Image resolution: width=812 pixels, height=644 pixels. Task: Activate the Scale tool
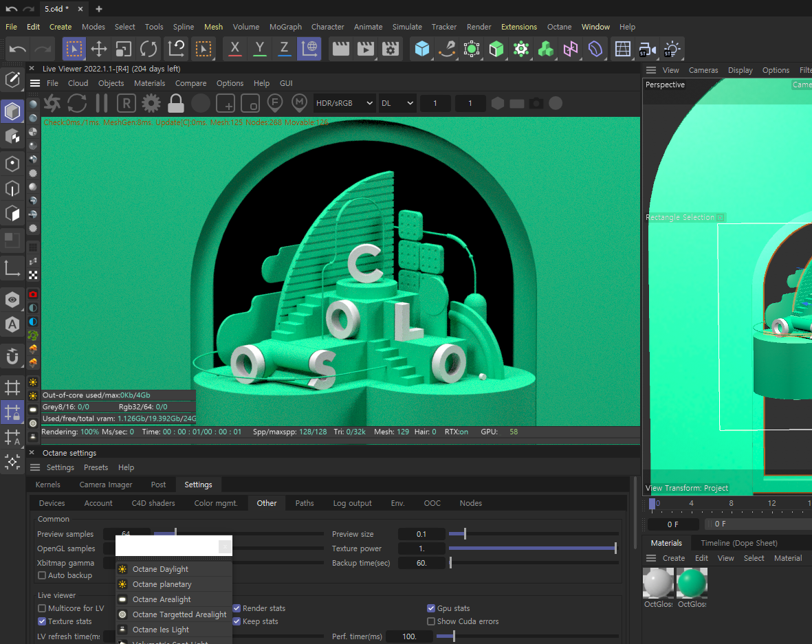(x=123, y=49)
